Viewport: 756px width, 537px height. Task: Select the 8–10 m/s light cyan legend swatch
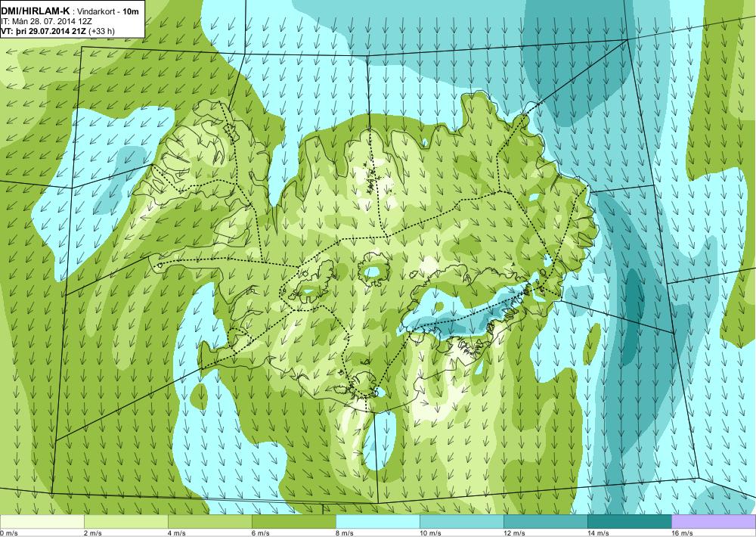[x=377, y=521]
